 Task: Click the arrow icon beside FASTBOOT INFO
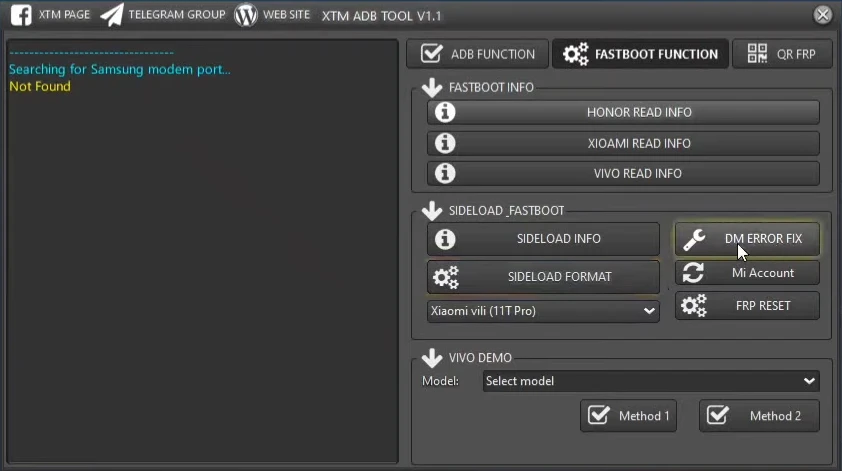tap(432, 88)
